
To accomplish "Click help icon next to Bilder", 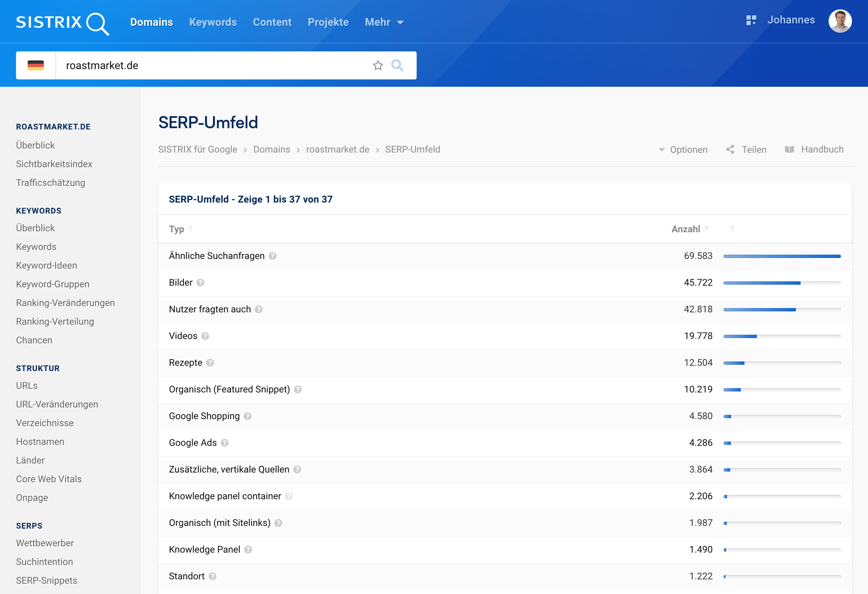I will point(201,283).
